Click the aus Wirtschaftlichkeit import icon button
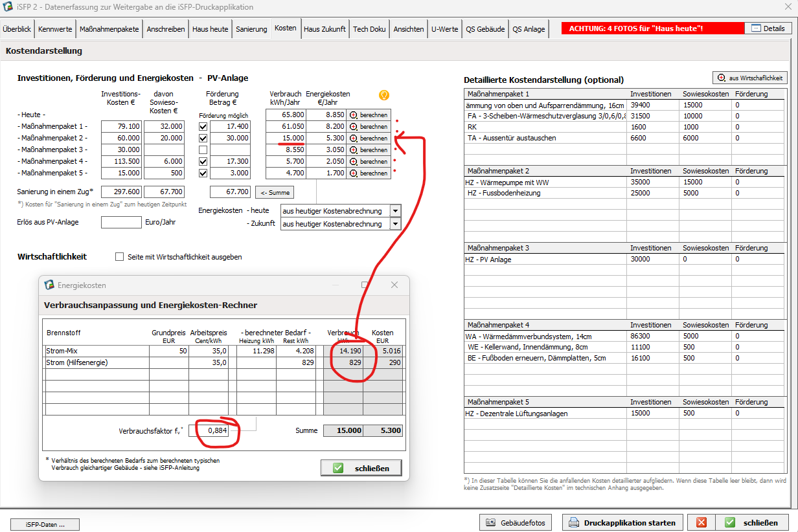This screenshot has height=532, width=798. point(722,78)
